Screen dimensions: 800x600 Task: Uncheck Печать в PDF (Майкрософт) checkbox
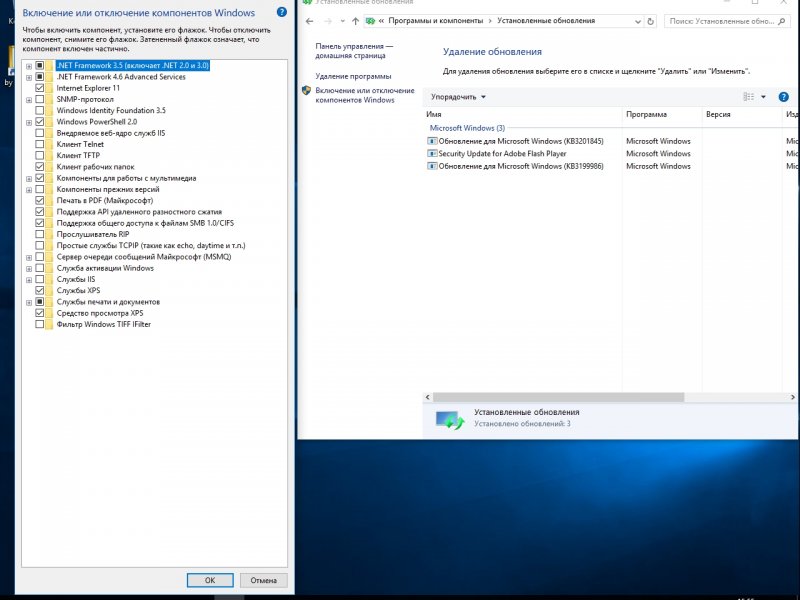39,201
